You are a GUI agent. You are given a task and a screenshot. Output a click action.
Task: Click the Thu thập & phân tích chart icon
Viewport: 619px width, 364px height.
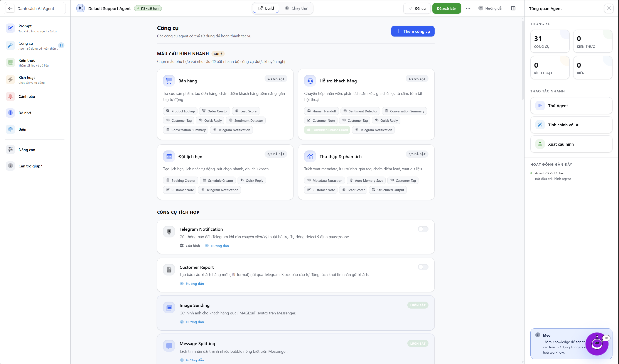(x=310, y=156)
